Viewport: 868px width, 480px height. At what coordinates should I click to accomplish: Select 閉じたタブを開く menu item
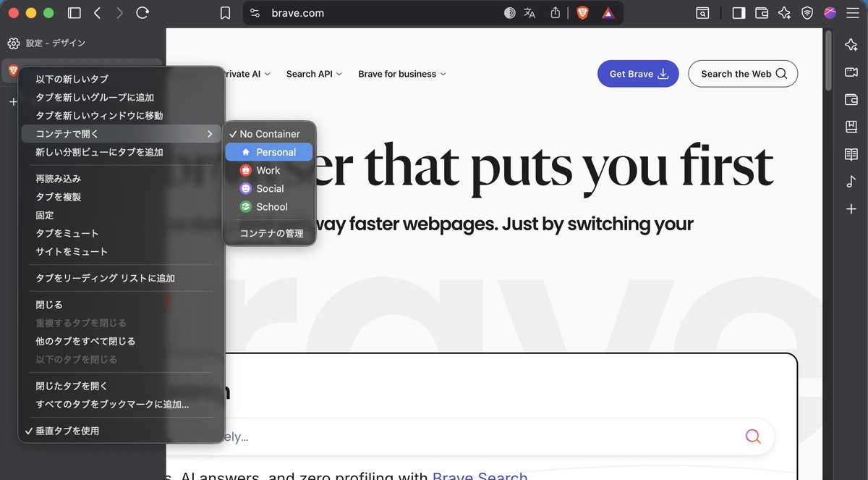coord(120,386)
